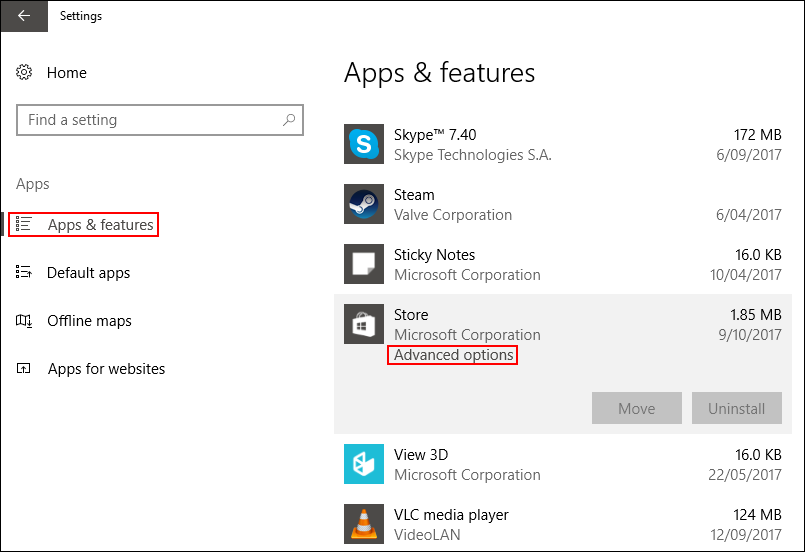Click the Apps for websites icon

click(x=24, y=368)
